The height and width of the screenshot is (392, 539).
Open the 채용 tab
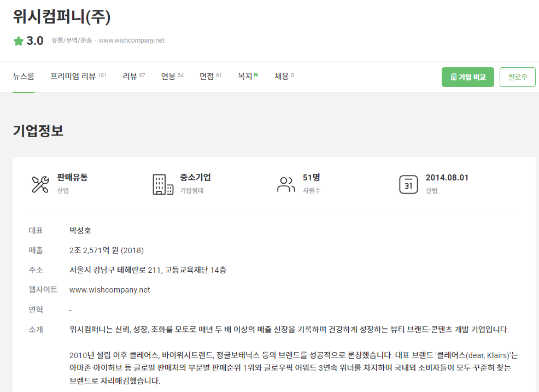284,77
